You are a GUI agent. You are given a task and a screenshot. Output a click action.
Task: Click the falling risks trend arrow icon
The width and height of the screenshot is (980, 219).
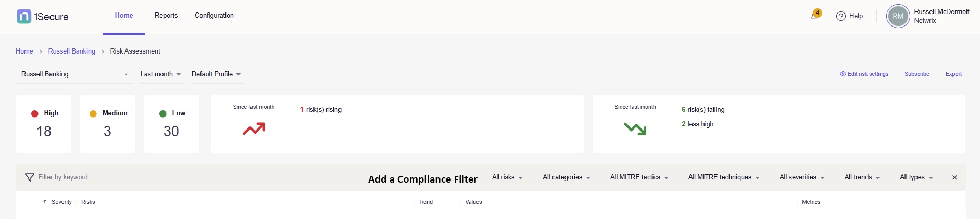click(x=635, y=128)
